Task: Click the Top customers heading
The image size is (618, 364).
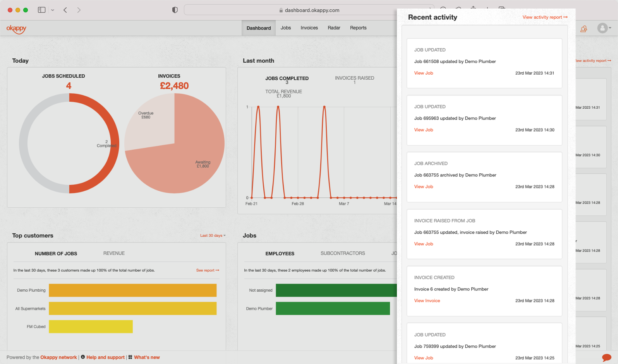Action: click(x=33, y=236)
